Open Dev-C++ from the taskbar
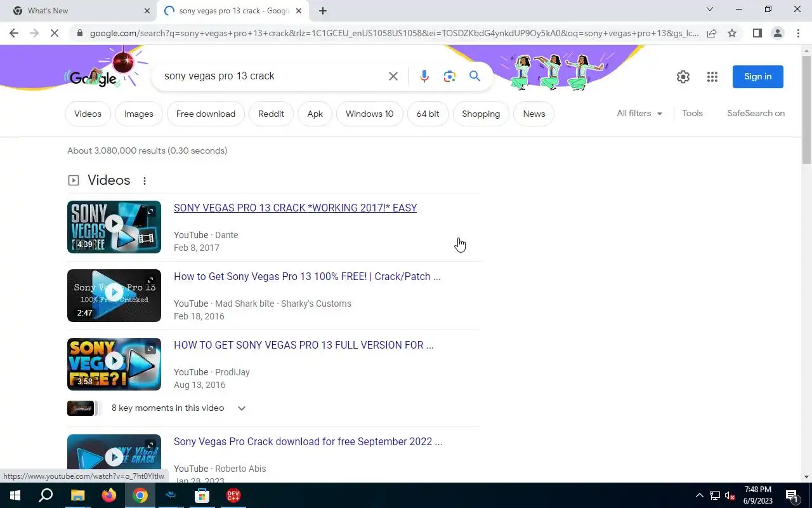 click(233, 495)
